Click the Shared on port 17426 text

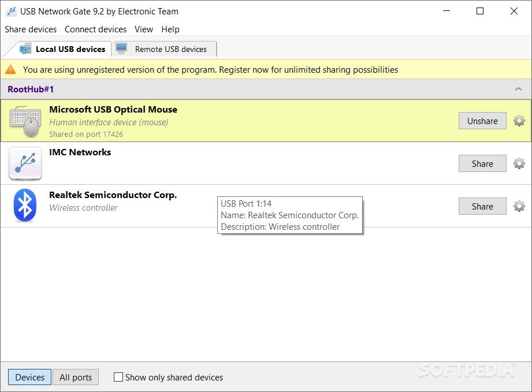pyautogui.click(x=86, y=135)
